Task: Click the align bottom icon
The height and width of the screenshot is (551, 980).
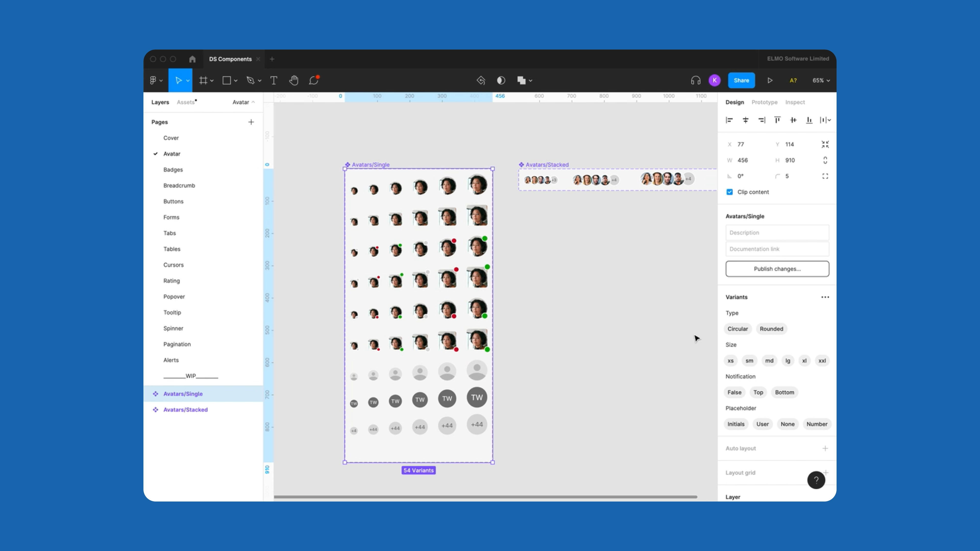Action: point(809,120)
